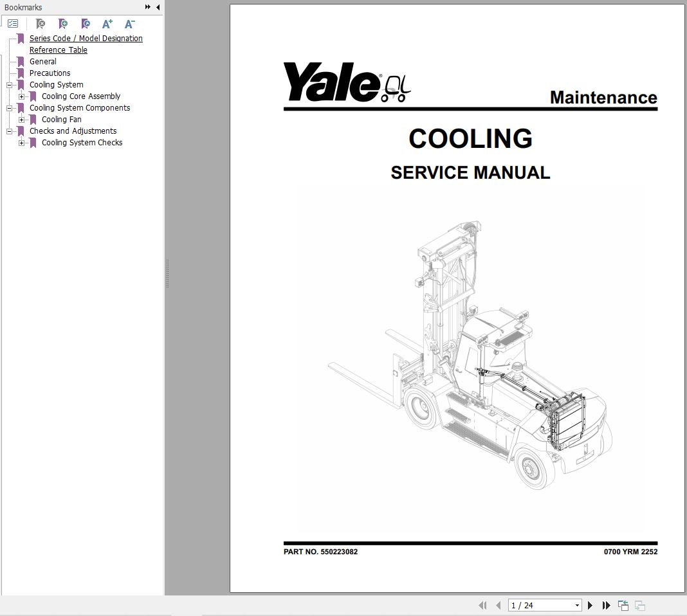Select the General bookmark
Viewport: 687px width, 616px height.
43,62
